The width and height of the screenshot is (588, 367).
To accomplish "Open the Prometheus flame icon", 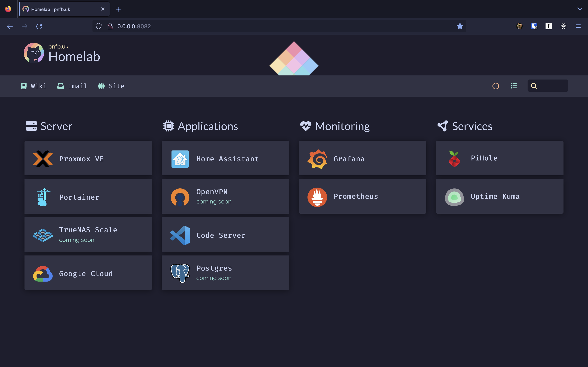I will click(x=317, y=197).
